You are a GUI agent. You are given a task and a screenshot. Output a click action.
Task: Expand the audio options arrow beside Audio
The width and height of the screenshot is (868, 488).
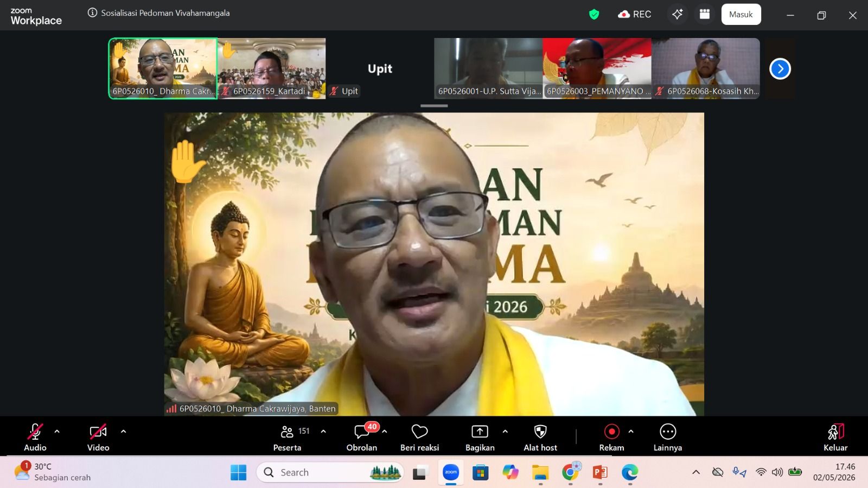[x=57, y=432]
